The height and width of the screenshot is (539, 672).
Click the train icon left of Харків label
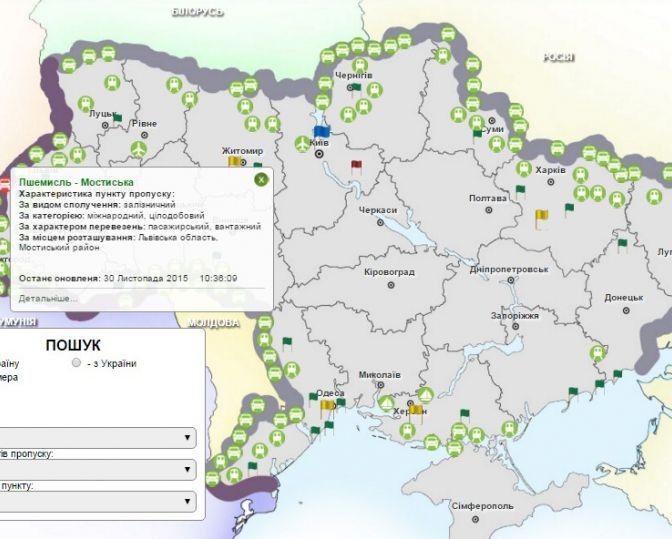click(523, 169)
